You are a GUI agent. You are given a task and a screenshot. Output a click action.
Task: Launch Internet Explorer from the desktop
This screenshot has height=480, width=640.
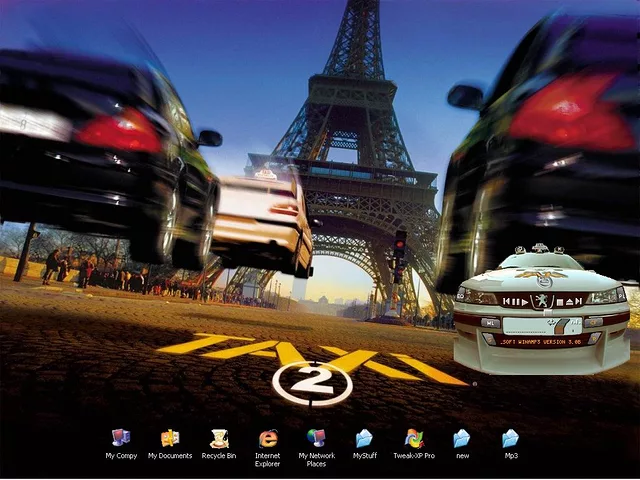(268, 438)
